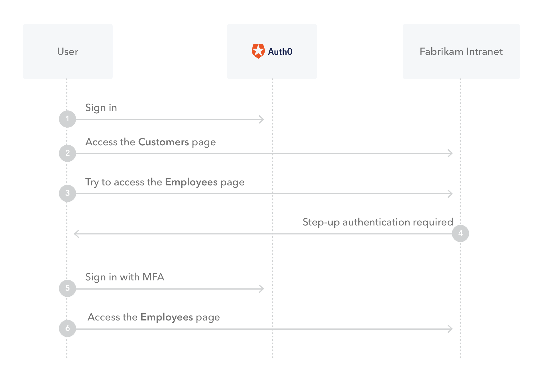Click the step 2 circle marker
This screenshot has height=392, width=544.
point(67,153)
